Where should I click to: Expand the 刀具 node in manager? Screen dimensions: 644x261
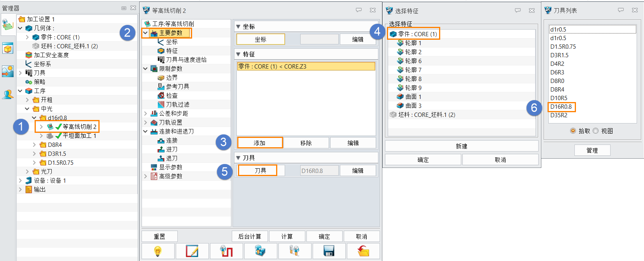(x=20, y=73)
